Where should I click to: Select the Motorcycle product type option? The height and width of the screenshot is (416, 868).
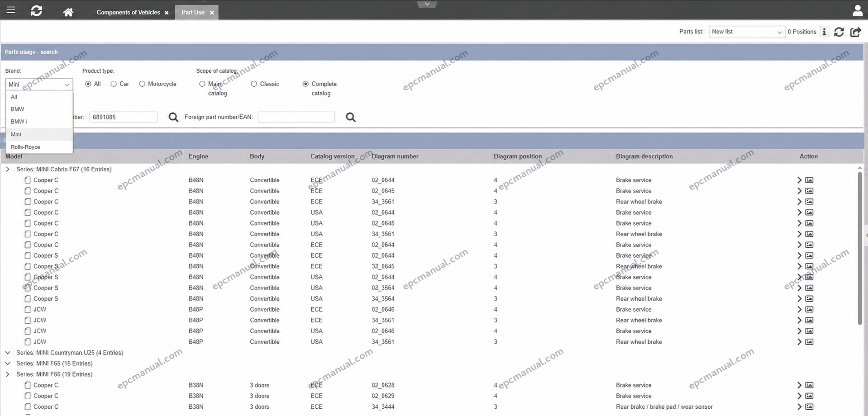142,84
